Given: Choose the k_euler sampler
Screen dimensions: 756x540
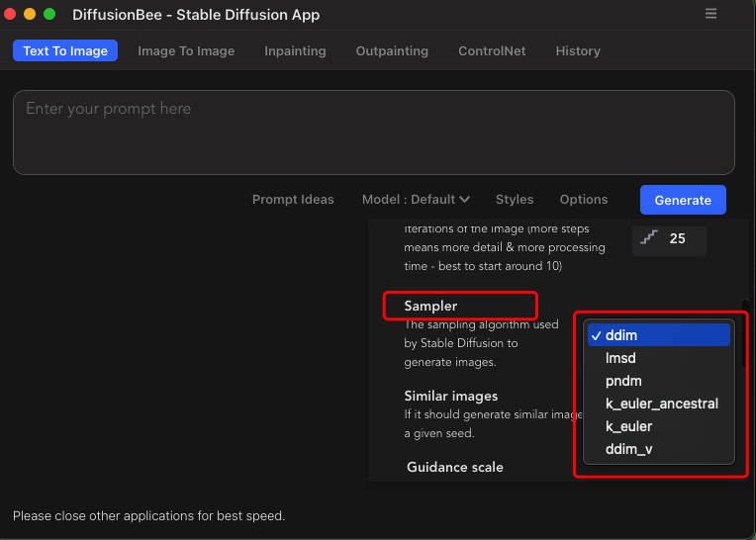Looking at the screenshot, I should pos(659,426).
